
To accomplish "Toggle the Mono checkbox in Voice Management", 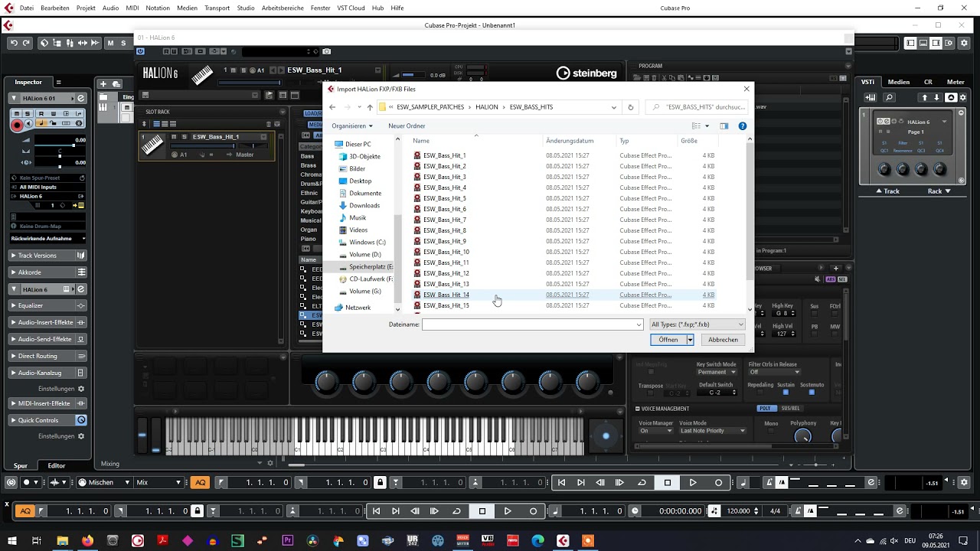I will tap(771, 432).
